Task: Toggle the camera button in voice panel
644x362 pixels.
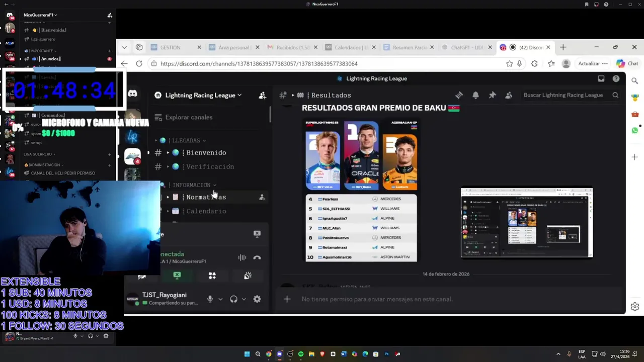Action: (x=142, y=276)
